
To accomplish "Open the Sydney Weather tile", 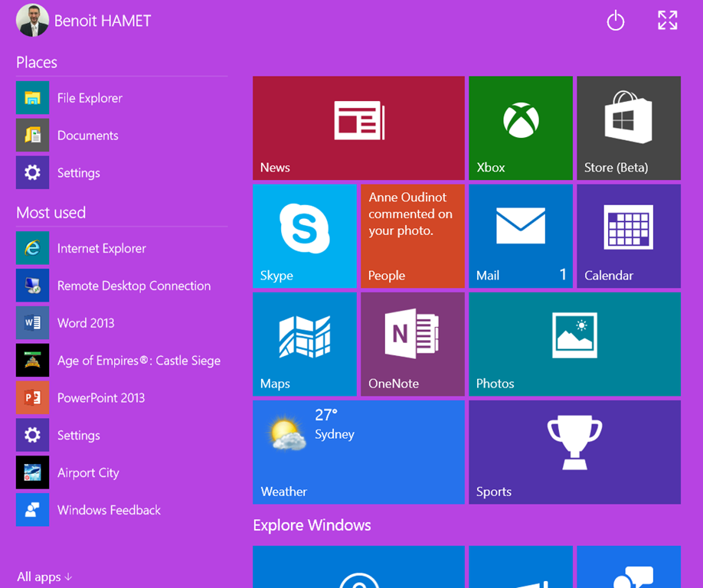I will coord(358,452).
